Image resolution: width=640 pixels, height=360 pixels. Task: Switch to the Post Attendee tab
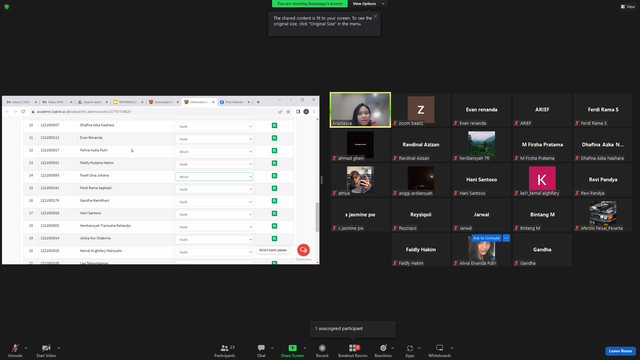pos(234,102)
